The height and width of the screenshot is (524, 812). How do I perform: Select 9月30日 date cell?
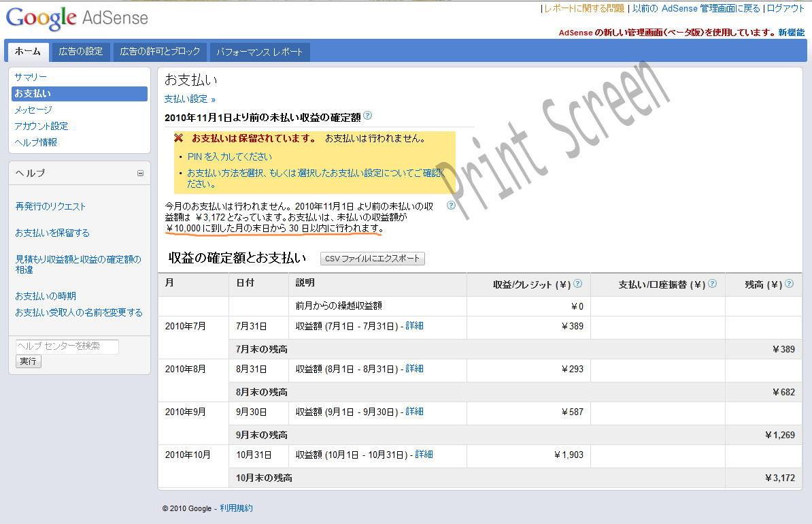[x=251, y=412]
